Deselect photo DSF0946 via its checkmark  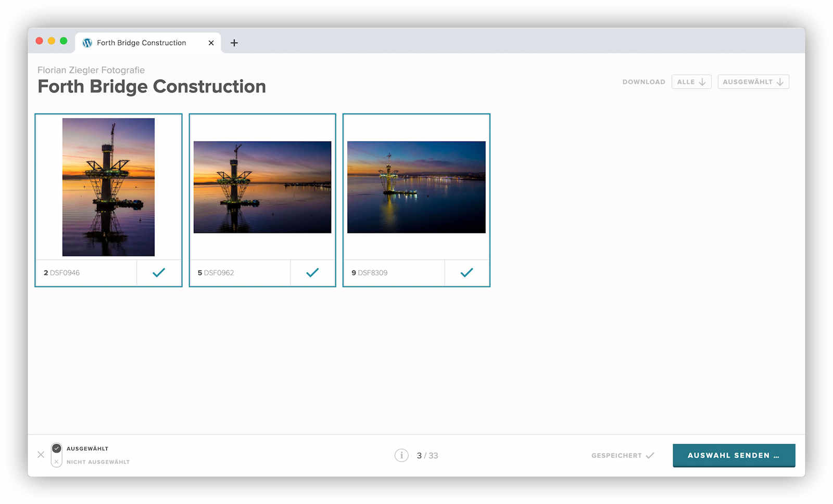click(x=159, y=273)
